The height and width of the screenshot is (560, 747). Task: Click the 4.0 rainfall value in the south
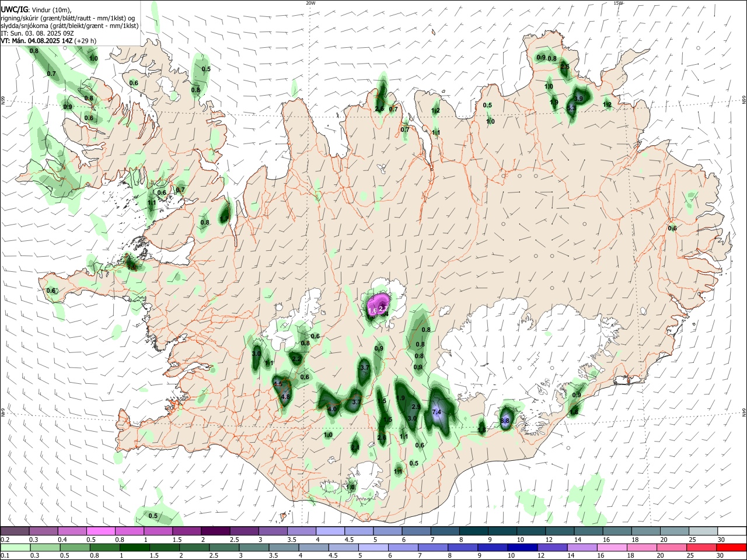tap(333, 409)
